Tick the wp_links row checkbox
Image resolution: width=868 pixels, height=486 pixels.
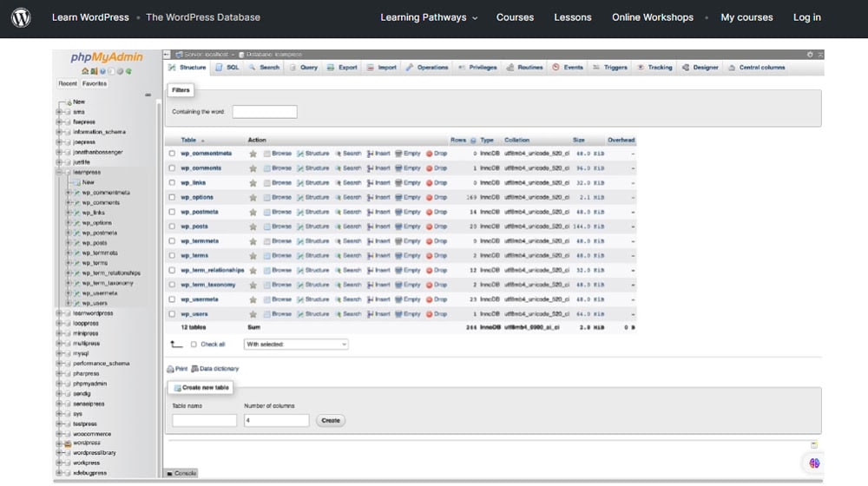[172, 182]
